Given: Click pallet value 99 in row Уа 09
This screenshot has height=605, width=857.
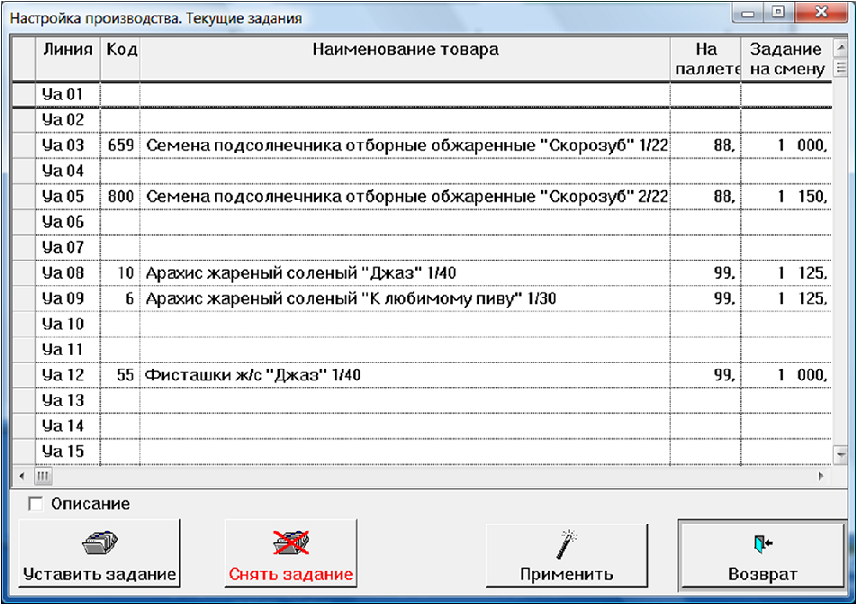Looking at the screenshot, I should (x=724, y=298).
